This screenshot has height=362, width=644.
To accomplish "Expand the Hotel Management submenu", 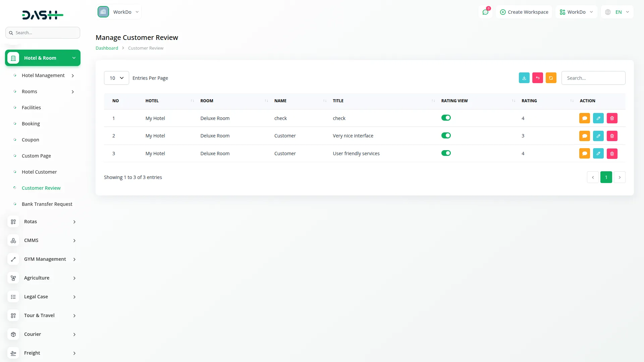I will [44, 75].
